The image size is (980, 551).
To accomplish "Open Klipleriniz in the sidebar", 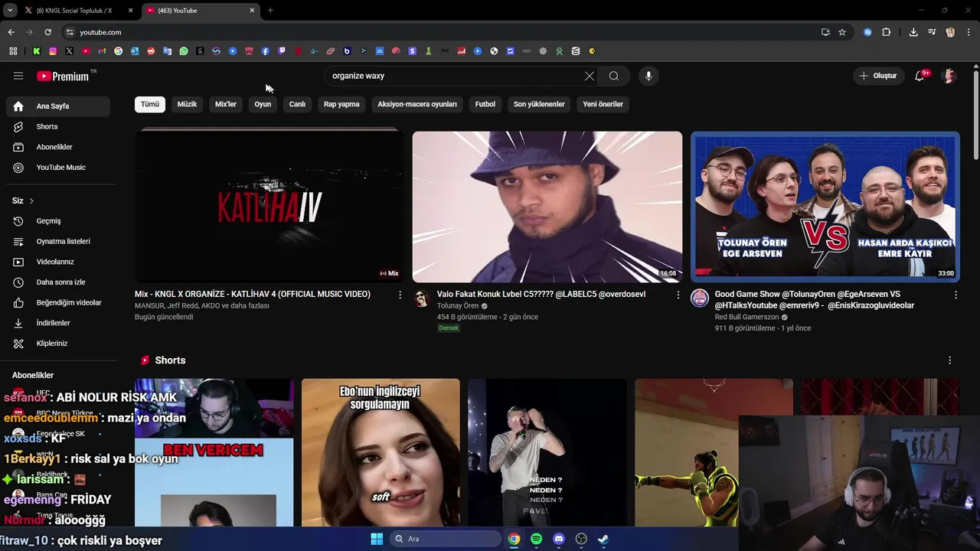I will tap(58, 343).
